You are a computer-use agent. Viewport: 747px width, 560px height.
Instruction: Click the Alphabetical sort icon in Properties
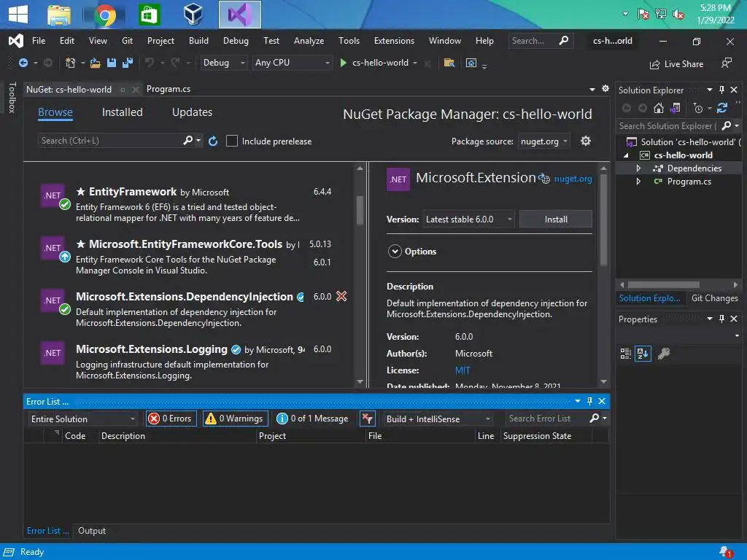click(643, 354)
